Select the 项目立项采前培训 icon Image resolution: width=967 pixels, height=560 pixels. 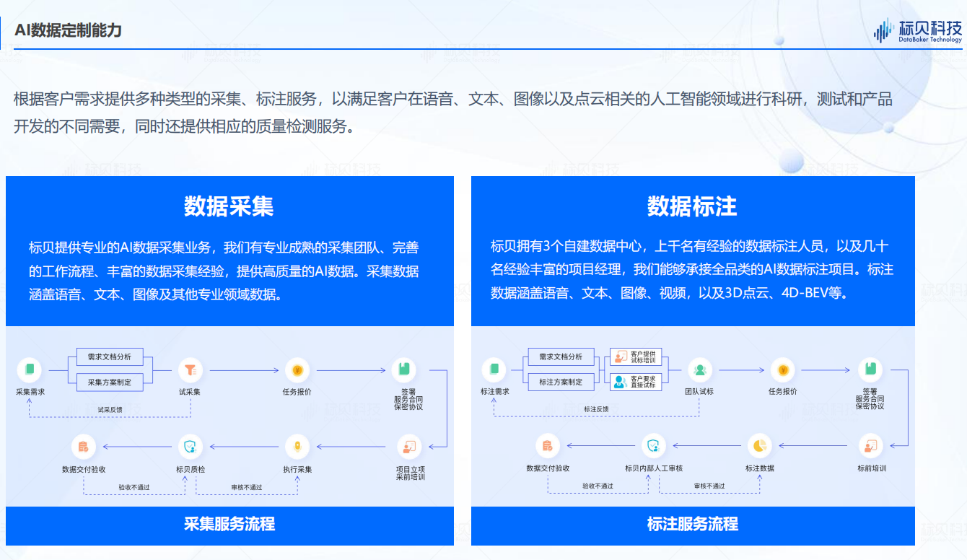click(409, 446)
